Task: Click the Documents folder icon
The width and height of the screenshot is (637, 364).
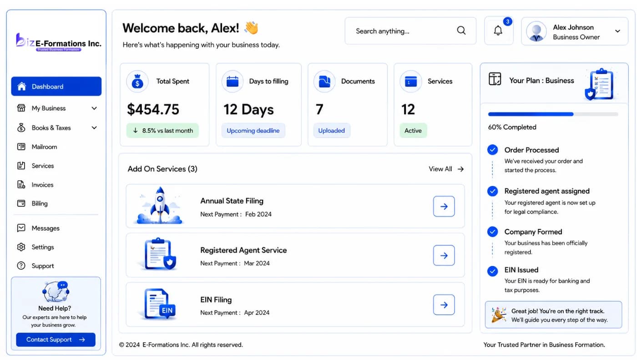Action: pyautogui.click(x=324, y=81)
